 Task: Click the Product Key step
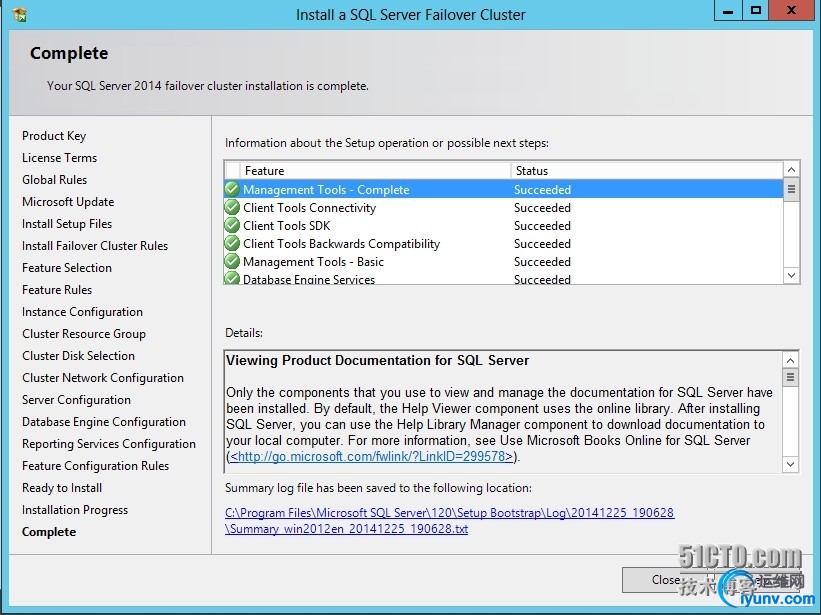coord(54,136)
